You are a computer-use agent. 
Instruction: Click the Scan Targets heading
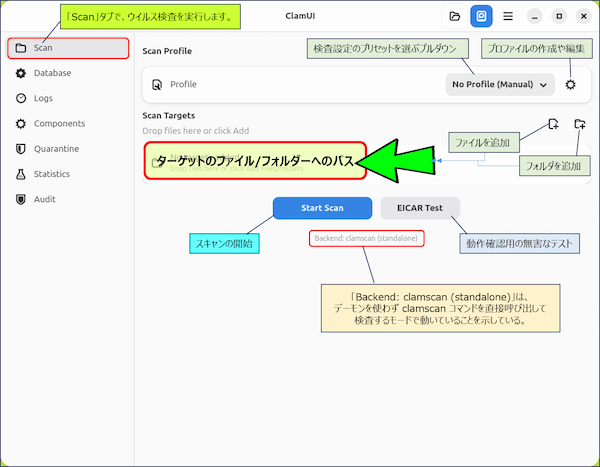(x=169, y=116)
